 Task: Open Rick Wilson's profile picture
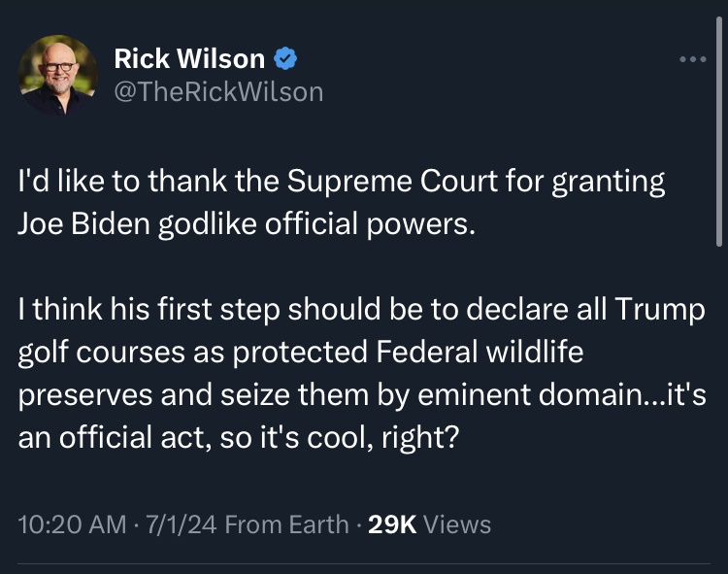click(x=59, y=76)
